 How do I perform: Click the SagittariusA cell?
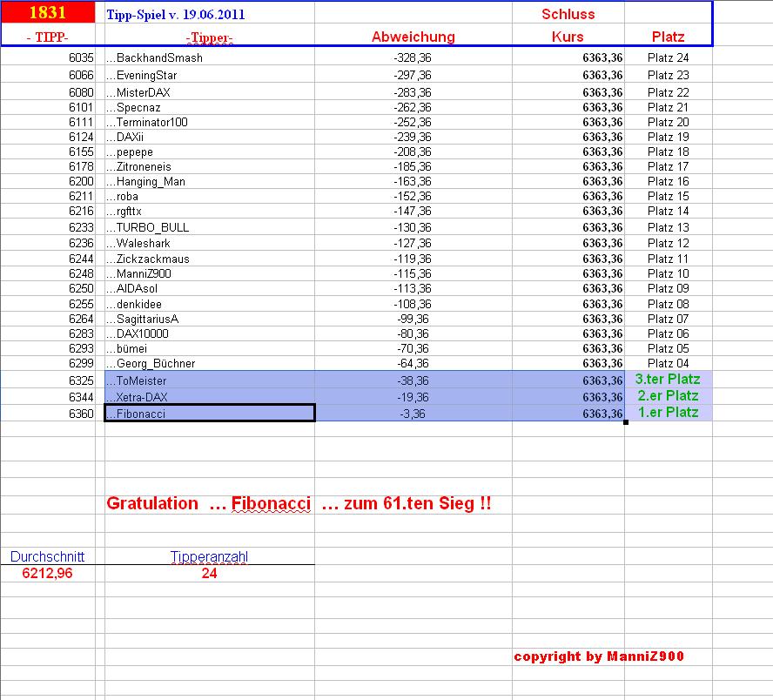click(x=210, y=319)
